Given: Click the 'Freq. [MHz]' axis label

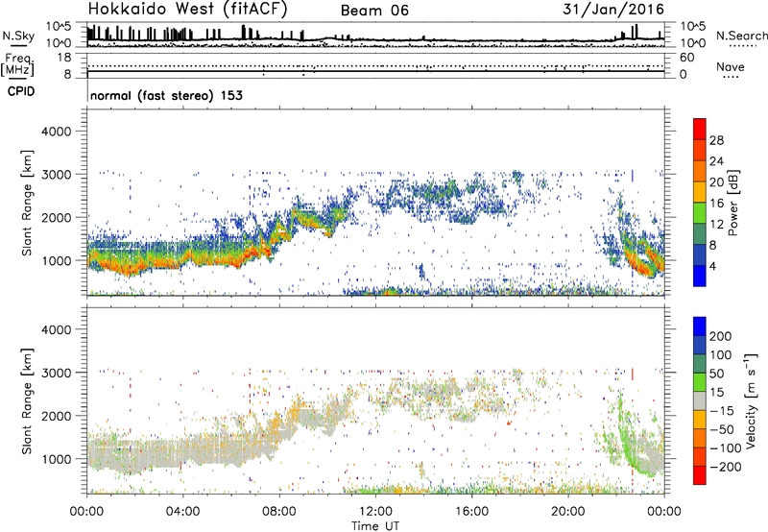Looking at the screenshot, I should click(17, 65).
